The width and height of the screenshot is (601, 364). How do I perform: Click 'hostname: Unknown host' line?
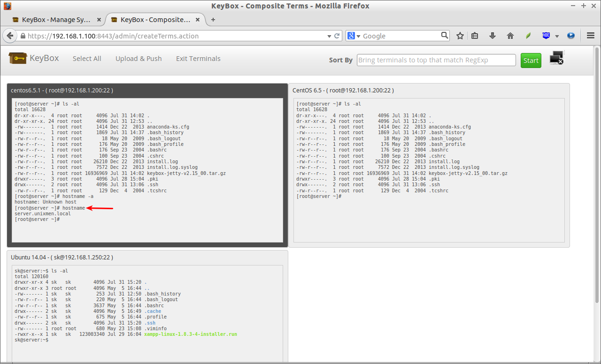46,202
